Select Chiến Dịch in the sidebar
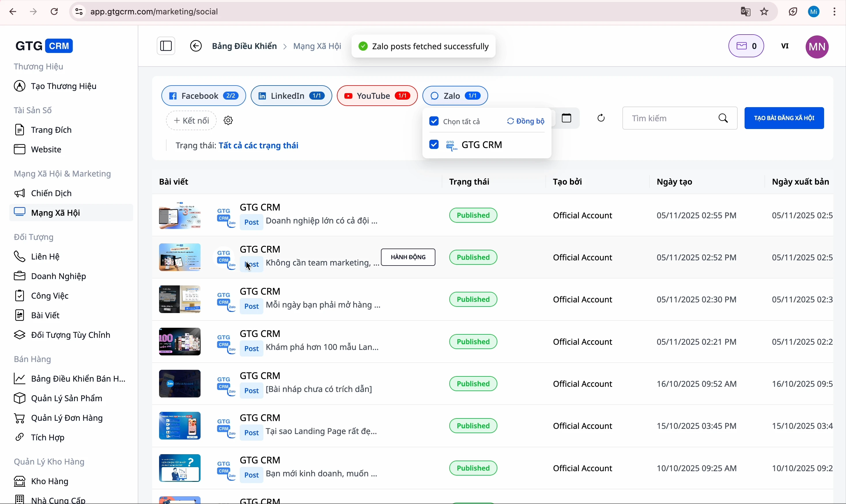 (x=52, y=193)
